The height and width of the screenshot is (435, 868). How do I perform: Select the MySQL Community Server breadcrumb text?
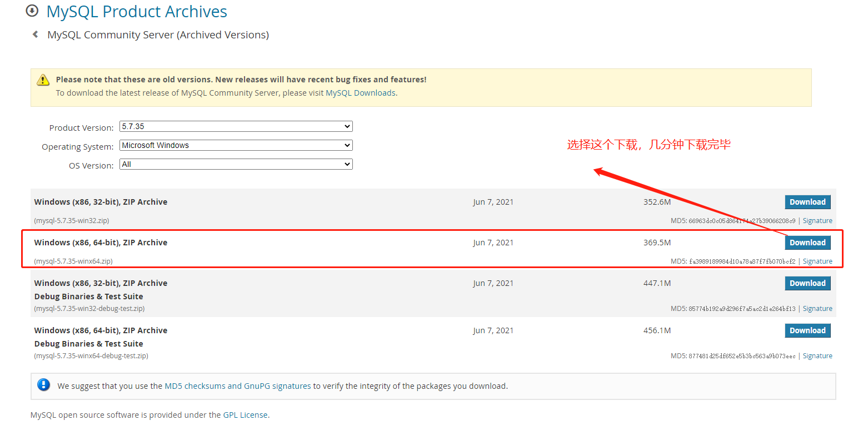click(x=158, y=34)
